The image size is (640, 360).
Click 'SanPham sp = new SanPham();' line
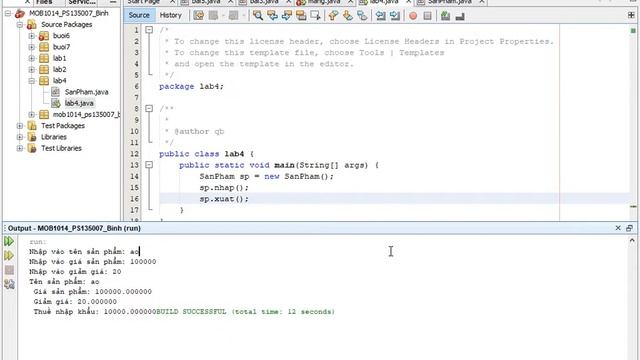pos(266,176)
